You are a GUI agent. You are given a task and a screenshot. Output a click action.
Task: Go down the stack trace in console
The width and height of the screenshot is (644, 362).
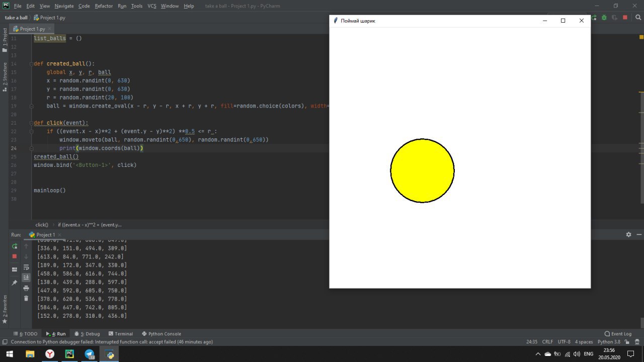tap(26, 256)
